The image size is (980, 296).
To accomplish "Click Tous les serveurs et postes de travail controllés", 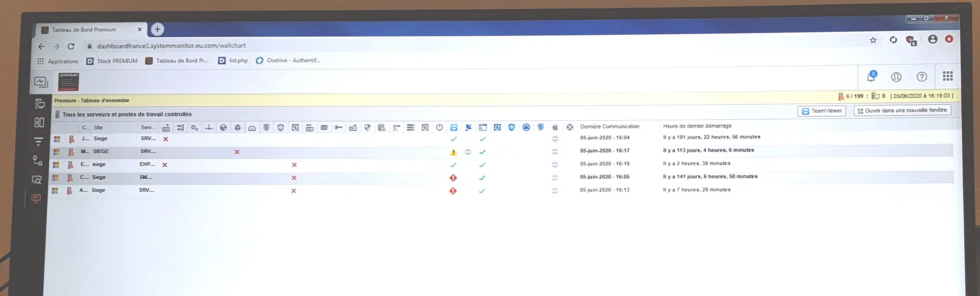I will [x=127, y=114].
